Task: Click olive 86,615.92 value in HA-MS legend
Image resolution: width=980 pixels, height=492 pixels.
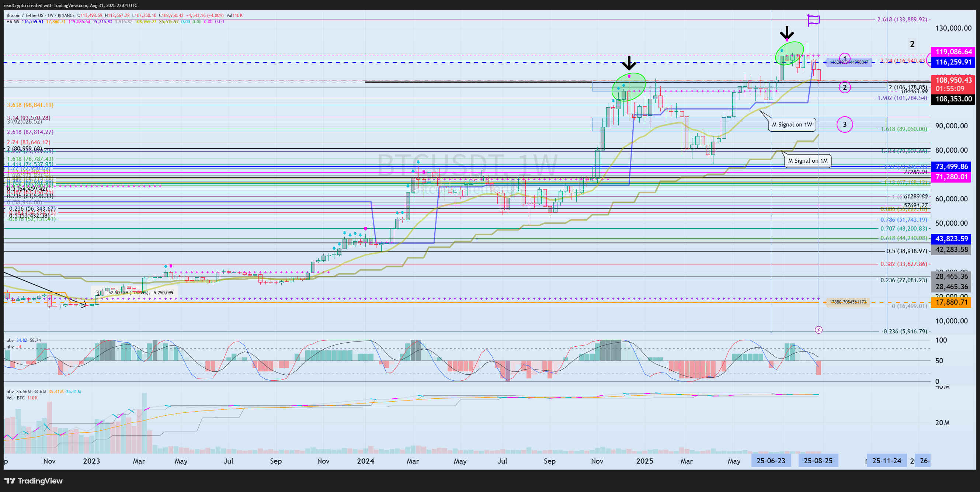Action: click(169, 22)
